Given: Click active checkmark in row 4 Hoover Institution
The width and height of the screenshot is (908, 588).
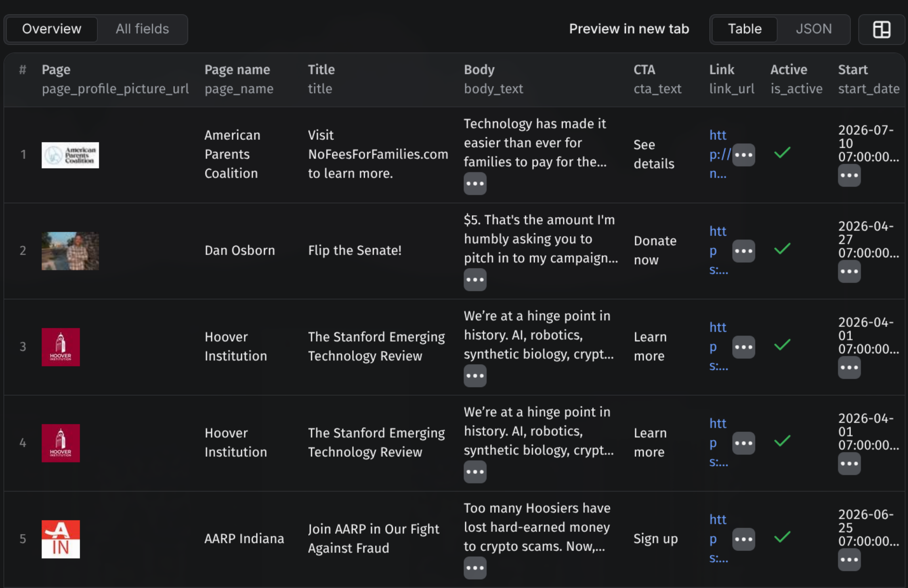Looking at the screenshot, I should pyautogui.click(x=782, y=441).
